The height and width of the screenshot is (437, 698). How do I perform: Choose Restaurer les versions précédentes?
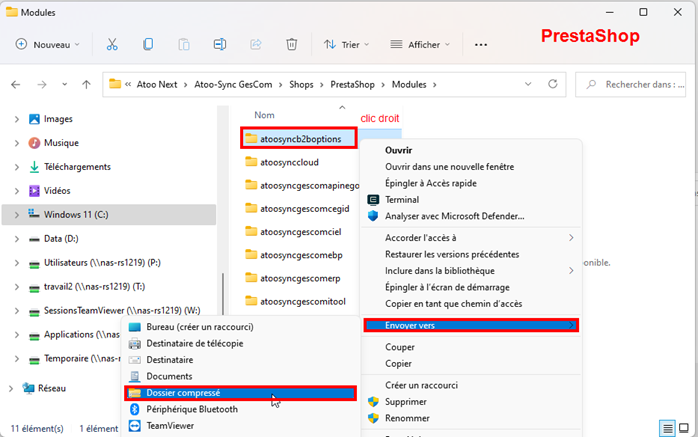(452, 255)
